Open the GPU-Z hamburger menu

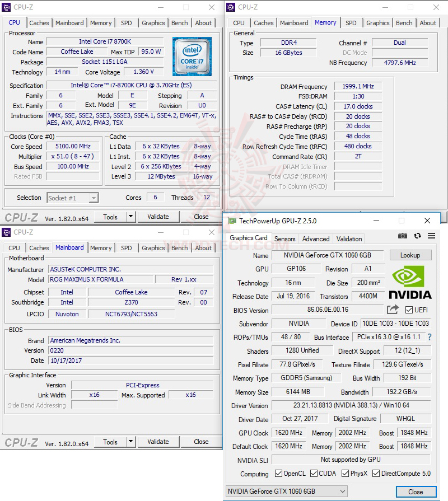[431, 236]
